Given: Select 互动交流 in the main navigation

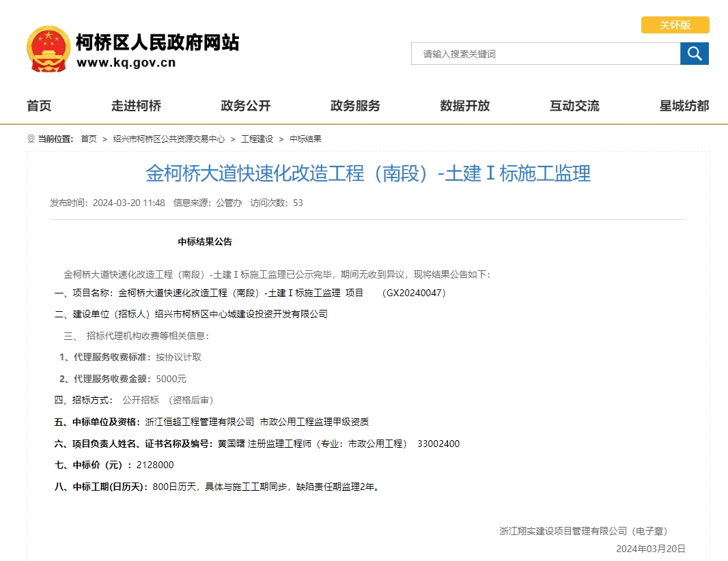Looking at the screenshot, I should click(x=574, y=106).
